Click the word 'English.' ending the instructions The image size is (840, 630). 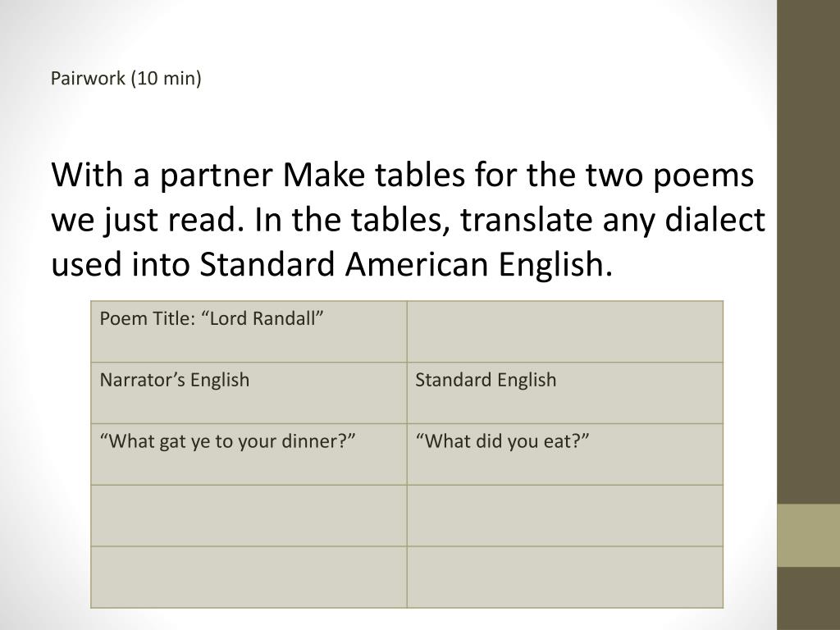[555, 263]
